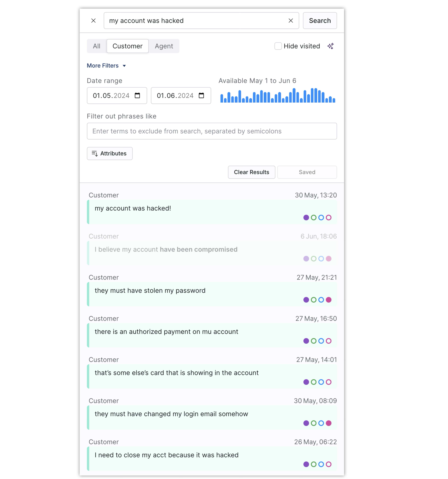Click green dot on 'stolen my password' result
Screen dimensions: 448x479
(x=313, y=300)
